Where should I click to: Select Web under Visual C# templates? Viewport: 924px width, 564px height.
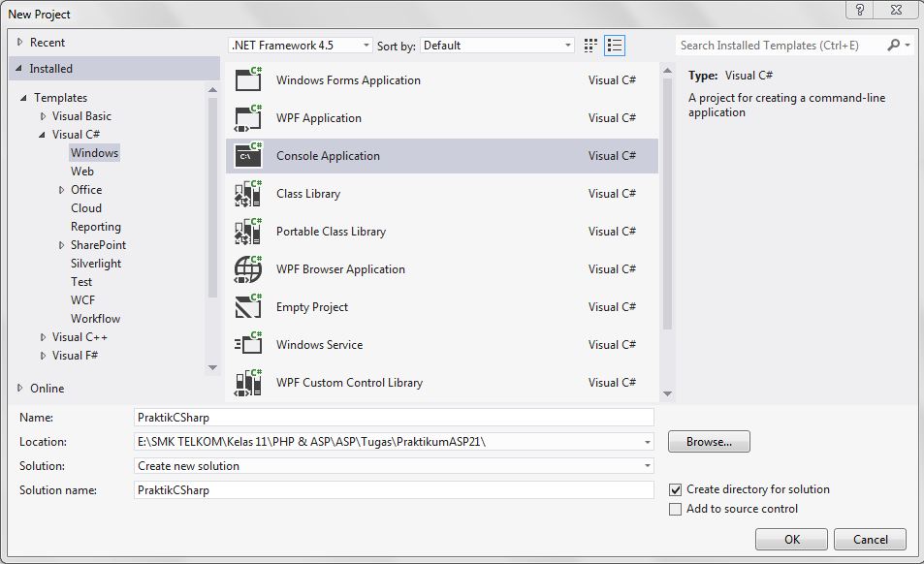tap(82, 171)
